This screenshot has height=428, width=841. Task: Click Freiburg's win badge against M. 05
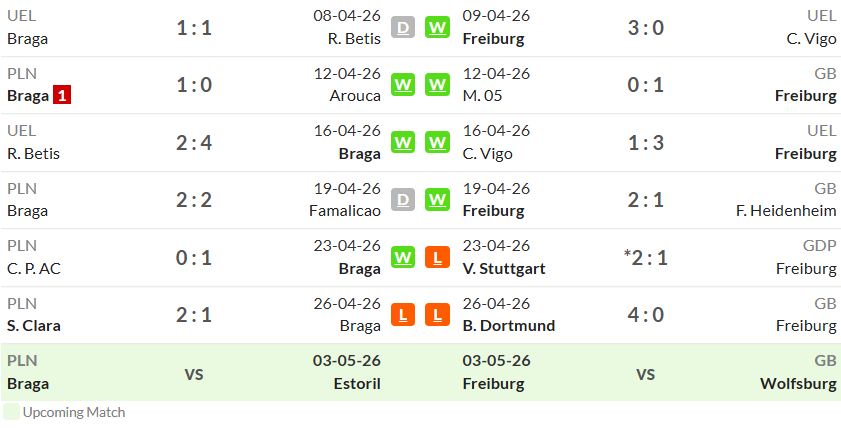pyautogui.click(x=437, y=85)
